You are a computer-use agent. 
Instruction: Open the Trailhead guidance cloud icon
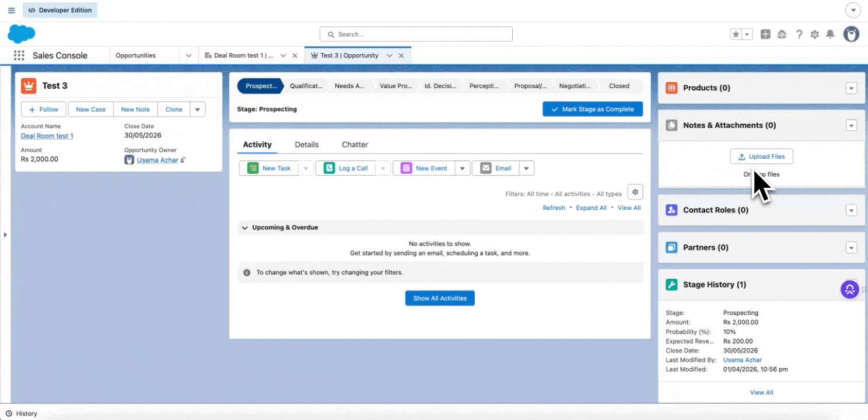782,34
